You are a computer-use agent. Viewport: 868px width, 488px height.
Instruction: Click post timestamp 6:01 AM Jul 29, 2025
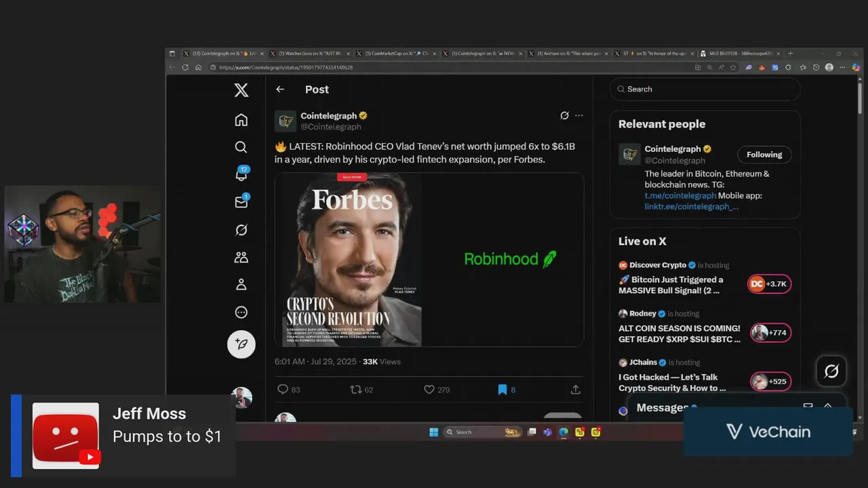click(316, 362)
